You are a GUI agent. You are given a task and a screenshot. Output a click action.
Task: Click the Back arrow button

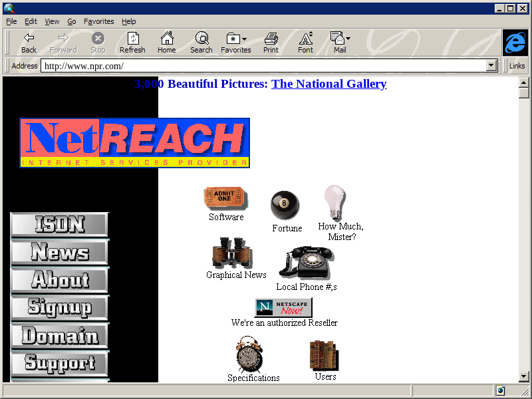tap(29, 43)
